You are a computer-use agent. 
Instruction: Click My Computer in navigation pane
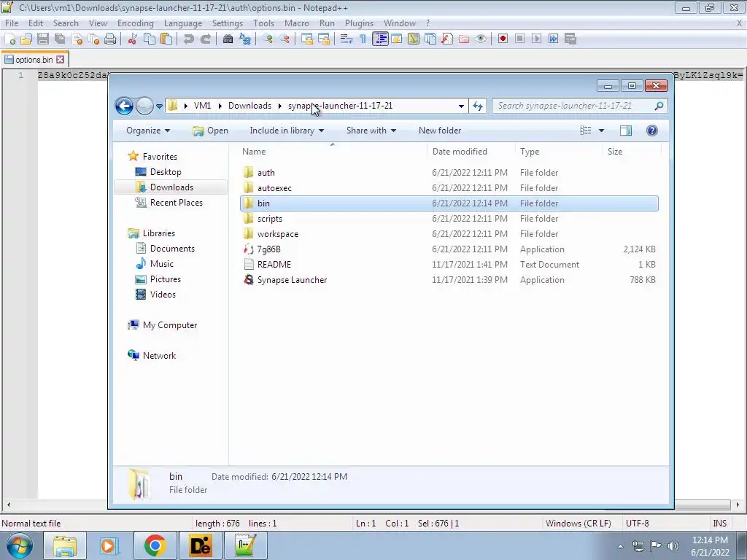163,324
